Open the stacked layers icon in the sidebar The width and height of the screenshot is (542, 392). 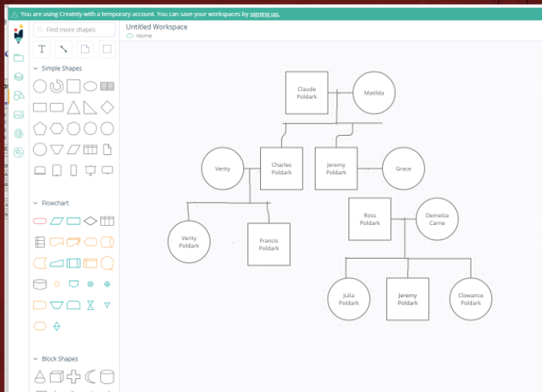point(18,76)
